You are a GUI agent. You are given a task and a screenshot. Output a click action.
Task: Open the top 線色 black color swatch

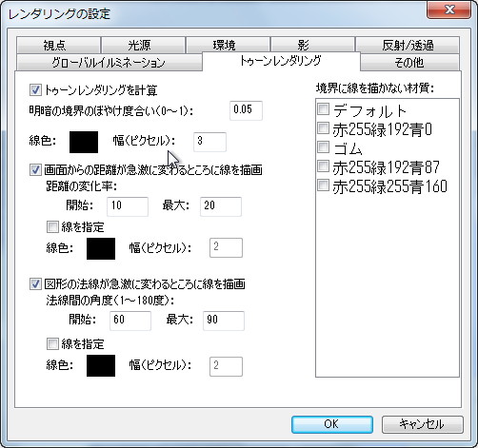(84, 143)
